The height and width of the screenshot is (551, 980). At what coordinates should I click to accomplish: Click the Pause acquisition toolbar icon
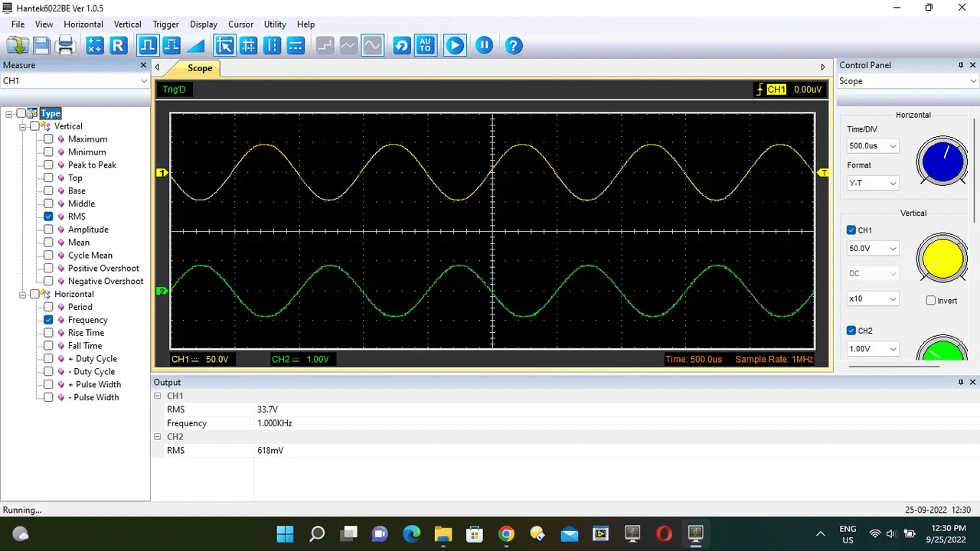click(x=484, y=45)
